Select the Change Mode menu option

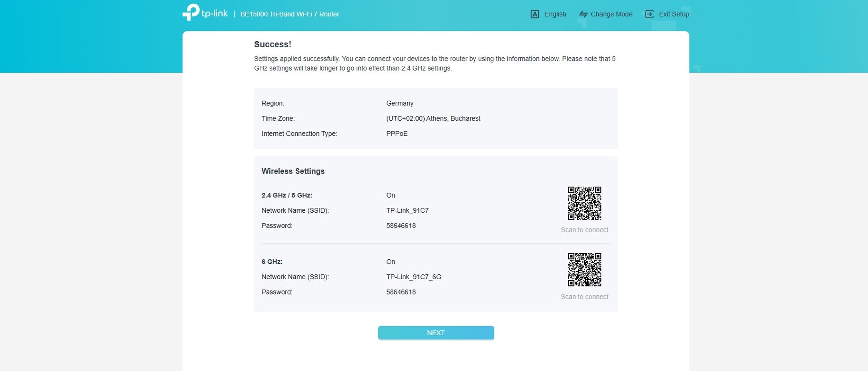pyautogui.click(x=611, y=14)
